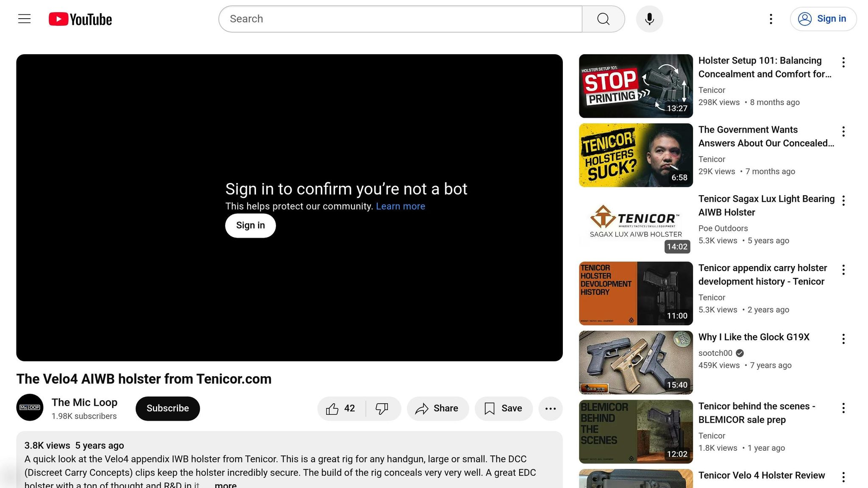The width and height of the screenshot is (868, 488).
Task: Open the header settings three-dot menu
Action: pyautogui.click(x=771, y=19)
